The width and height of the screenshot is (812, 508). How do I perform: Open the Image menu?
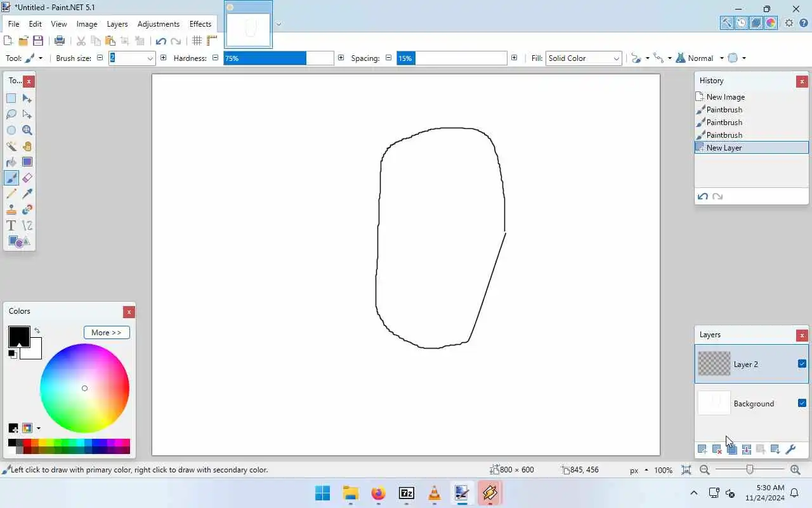[87, 24]
